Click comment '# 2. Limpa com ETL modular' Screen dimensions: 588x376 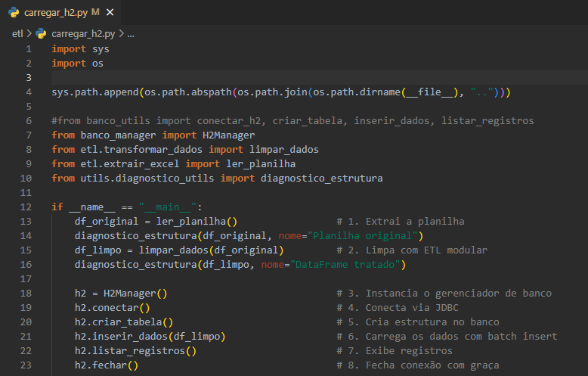[412, 250]
